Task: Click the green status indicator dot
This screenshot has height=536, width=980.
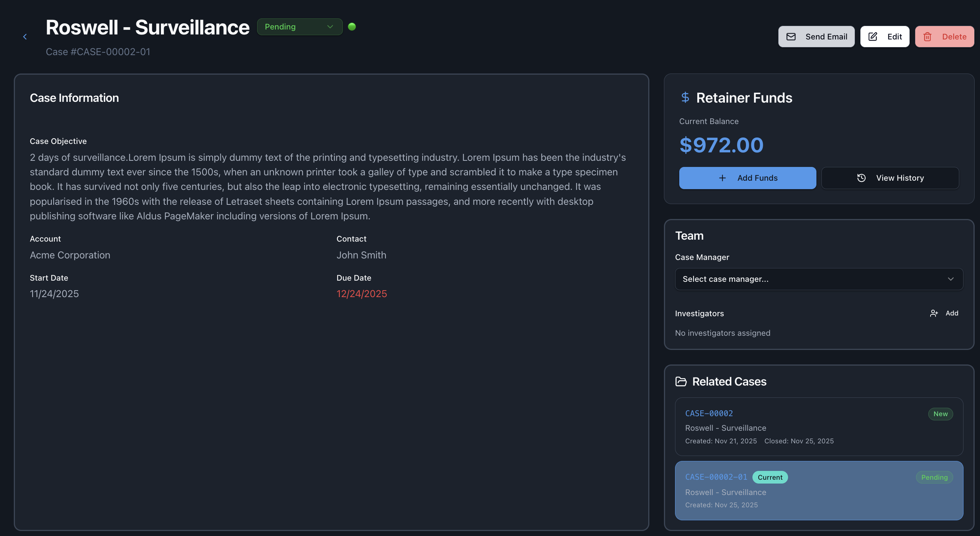Action: click(352, 27)
